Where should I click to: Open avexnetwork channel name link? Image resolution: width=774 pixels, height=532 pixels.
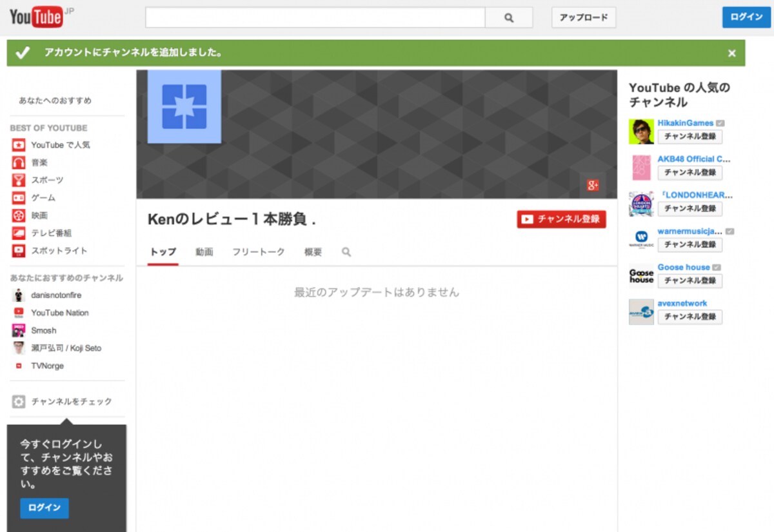(x=682, y=304)
